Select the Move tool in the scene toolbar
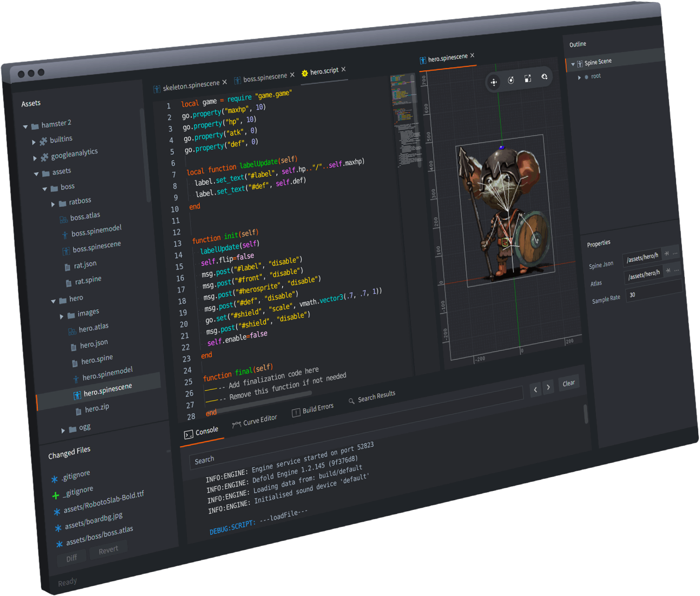This screenshot has height=596, width=700. (494, 82)
